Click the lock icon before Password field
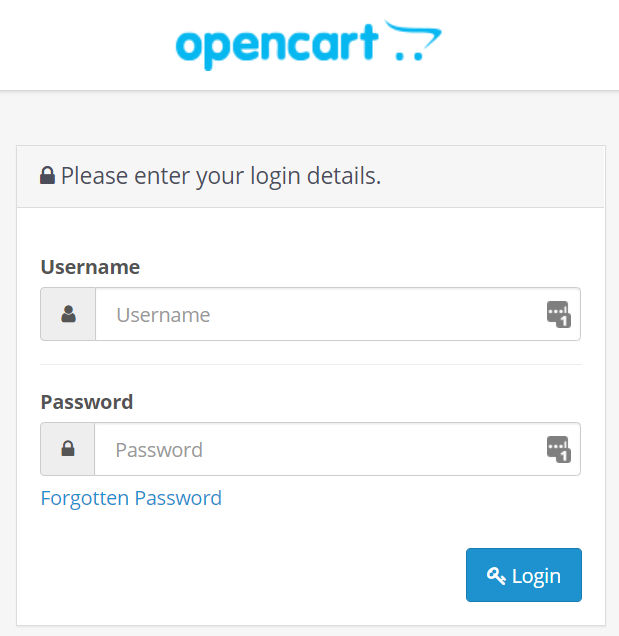Viewport: 619px width, 636px height. click(68, 449)
